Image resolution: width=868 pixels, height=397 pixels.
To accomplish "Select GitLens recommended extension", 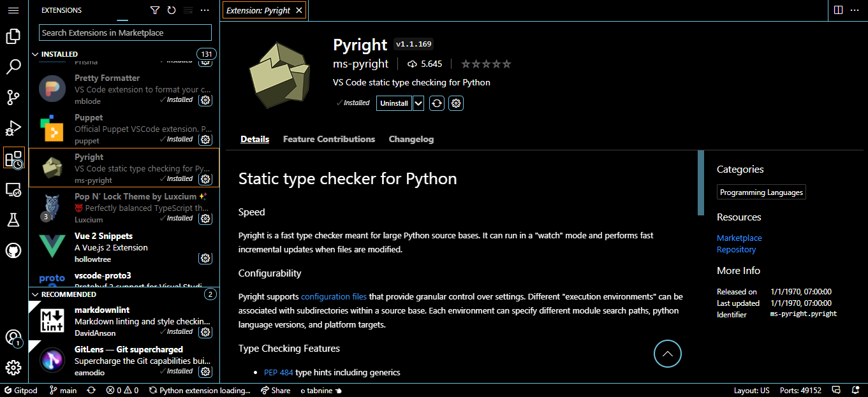I will point(124,360).
